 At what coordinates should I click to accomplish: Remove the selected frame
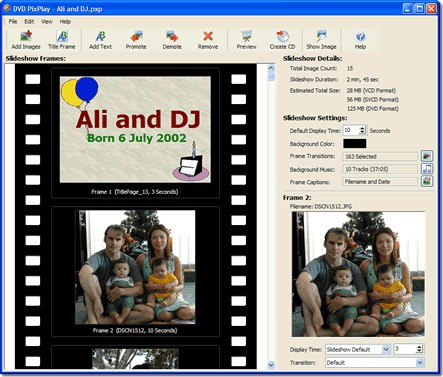point(208,40)
